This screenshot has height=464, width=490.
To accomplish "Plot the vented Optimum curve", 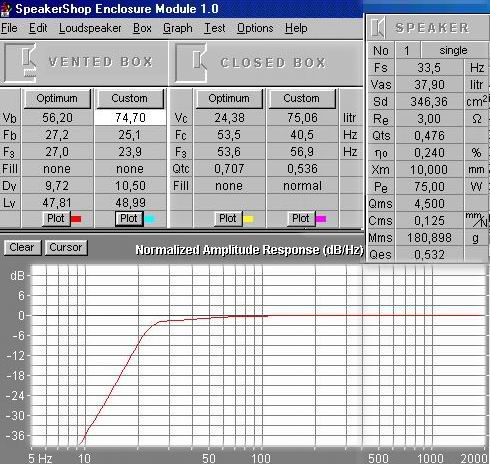I will [x=56, y=219].
